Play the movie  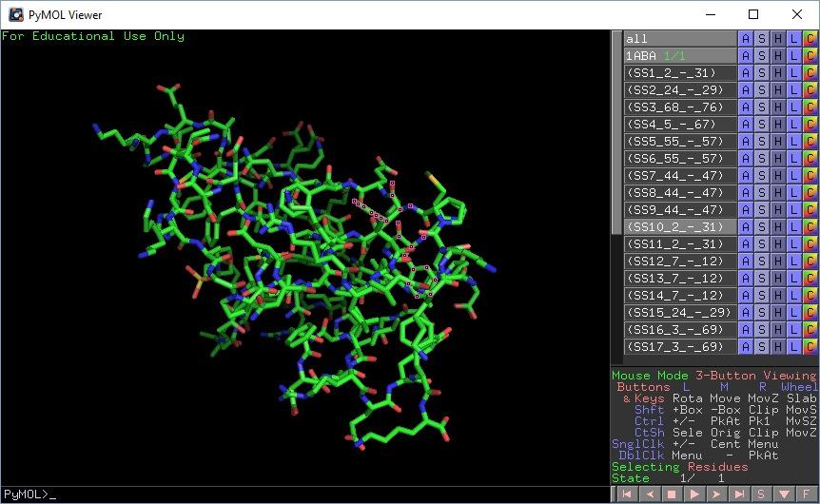coord(694,494)
